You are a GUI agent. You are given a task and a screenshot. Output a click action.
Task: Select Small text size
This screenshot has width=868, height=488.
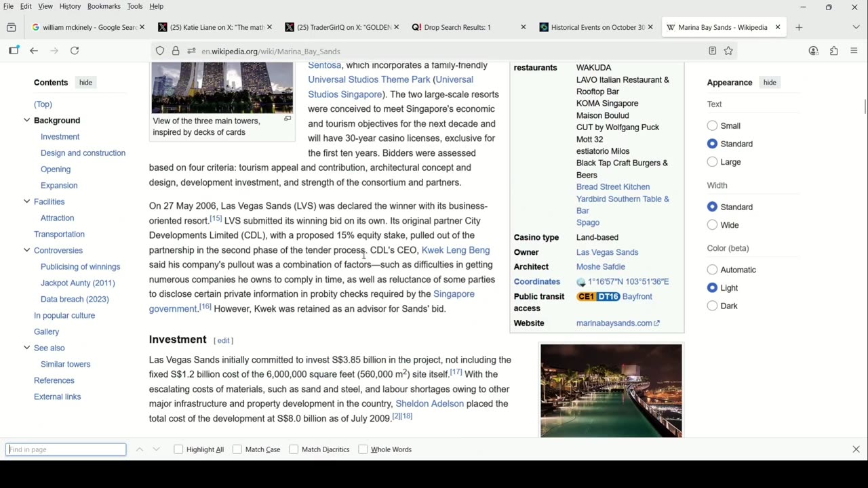[712, 126]
